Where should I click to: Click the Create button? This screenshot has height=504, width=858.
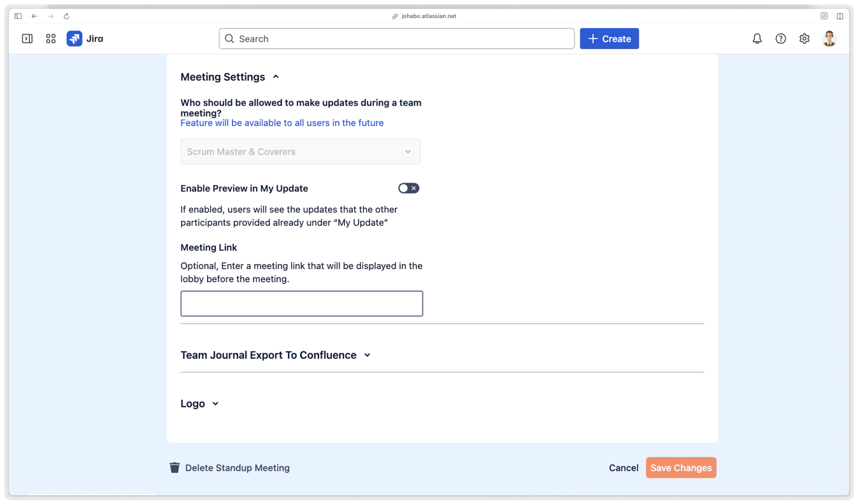[x=609, y=39]
